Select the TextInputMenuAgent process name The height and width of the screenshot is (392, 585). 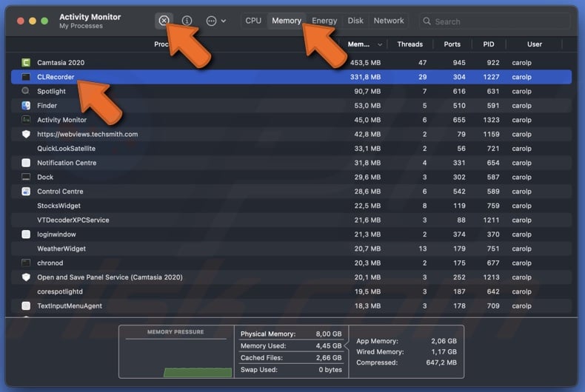pos(70,306)
